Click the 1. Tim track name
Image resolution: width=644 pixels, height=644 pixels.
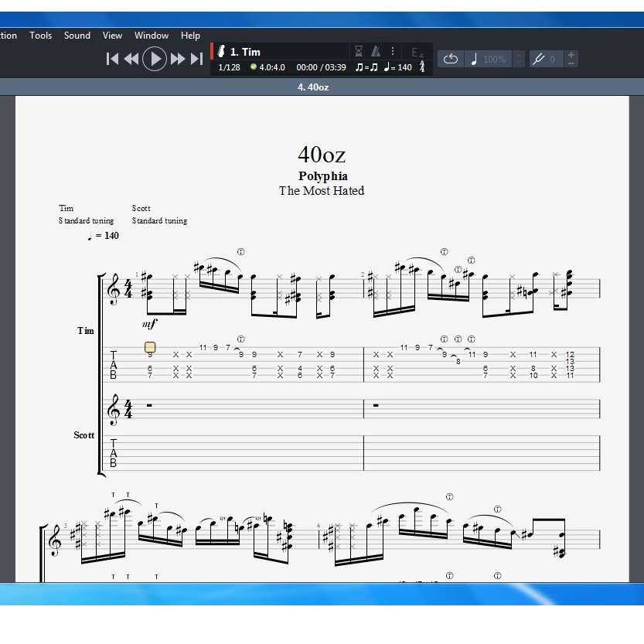(x=245, y=52)
